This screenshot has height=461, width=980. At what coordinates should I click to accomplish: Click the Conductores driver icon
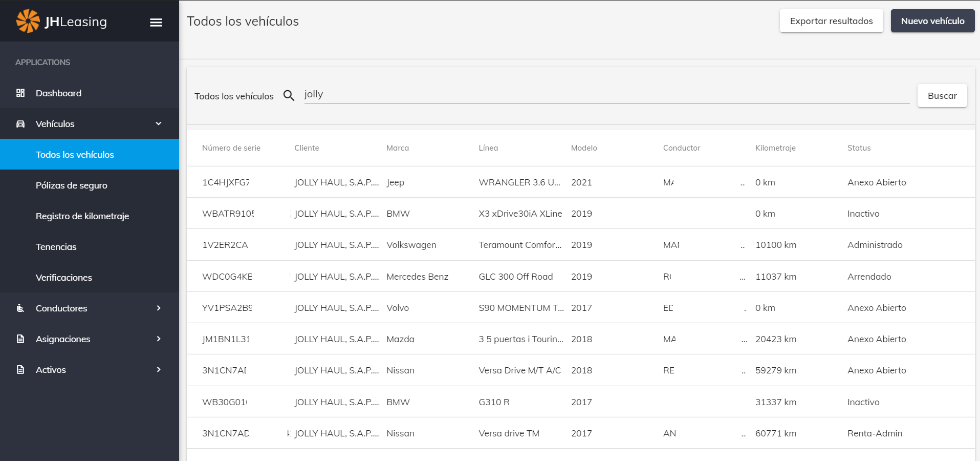[x=20, y=308]
